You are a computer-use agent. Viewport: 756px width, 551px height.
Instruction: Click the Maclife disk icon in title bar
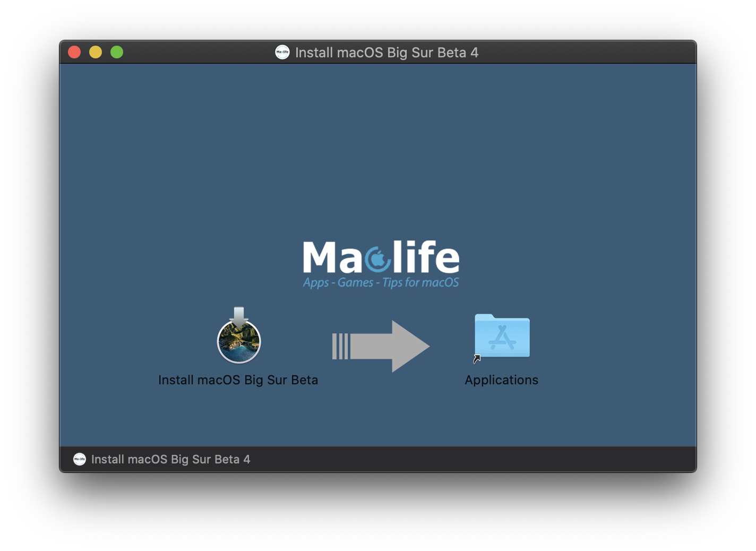[282, 52]
